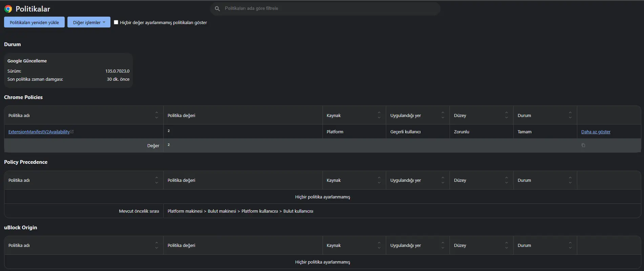Sort Chrome Policies by Kaynak arrows

click(x=379, y=115)
